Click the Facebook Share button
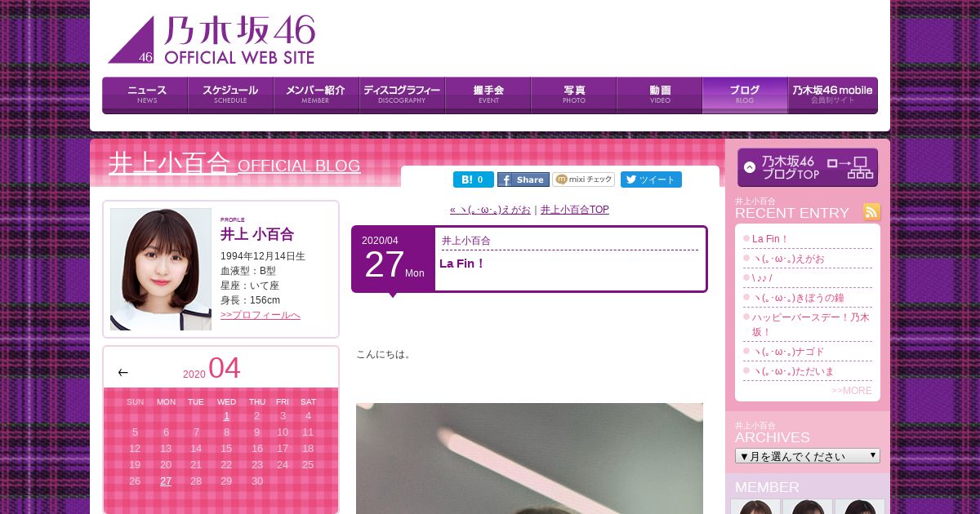Image resolution: width=980 pixels, height=514 pixels. [523, 179]
